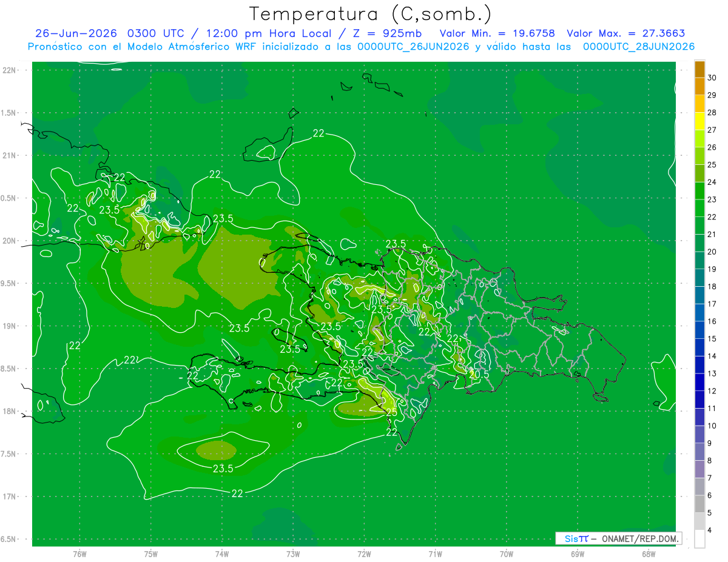Viewport: 728px width, 562px height.
Task: Click the "68W" longitude axis label
Action: 648,554
